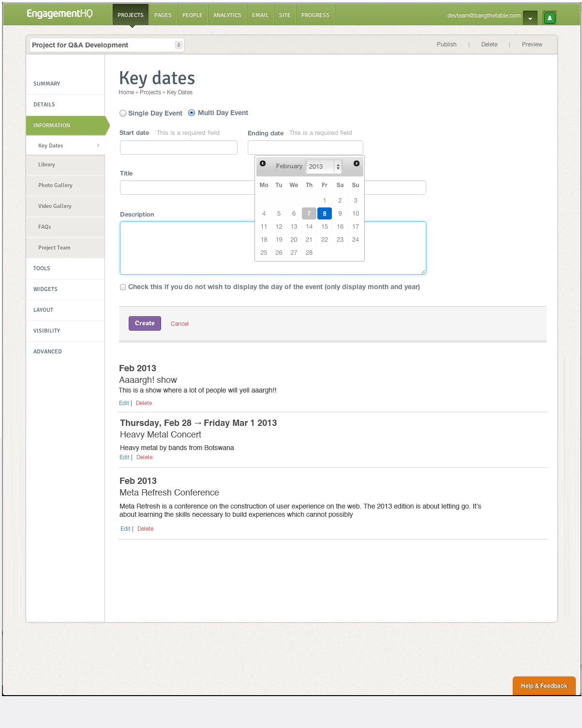This screenshot has width=582, height=728.
Task: Click the Publish link
Action: coord(447,44)
